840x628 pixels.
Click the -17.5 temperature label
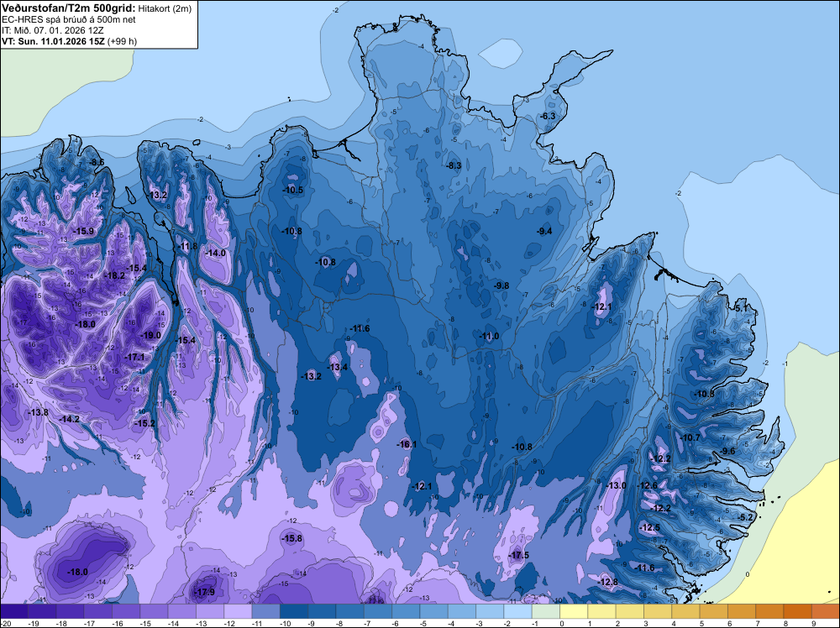click(x=518, y=555)
